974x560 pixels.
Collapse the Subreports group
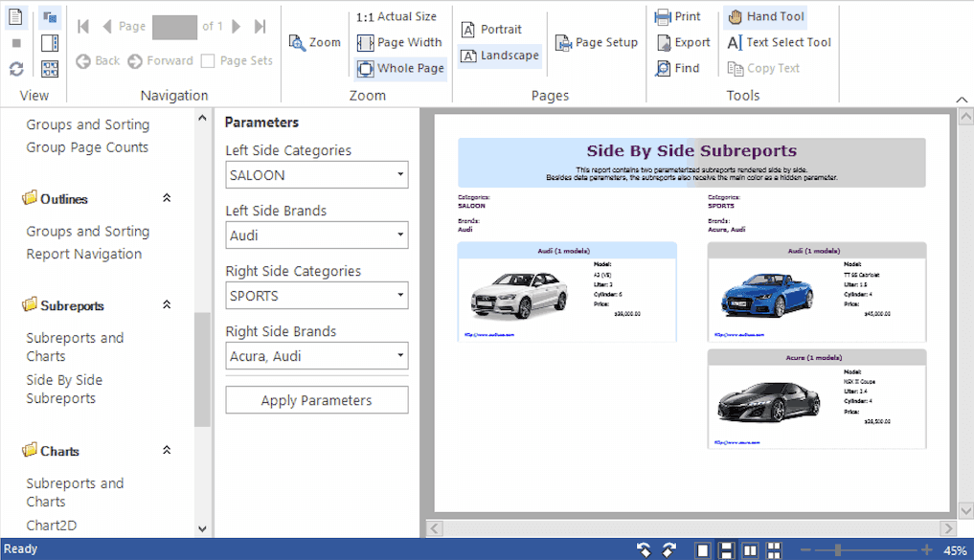tap(167, 304)
